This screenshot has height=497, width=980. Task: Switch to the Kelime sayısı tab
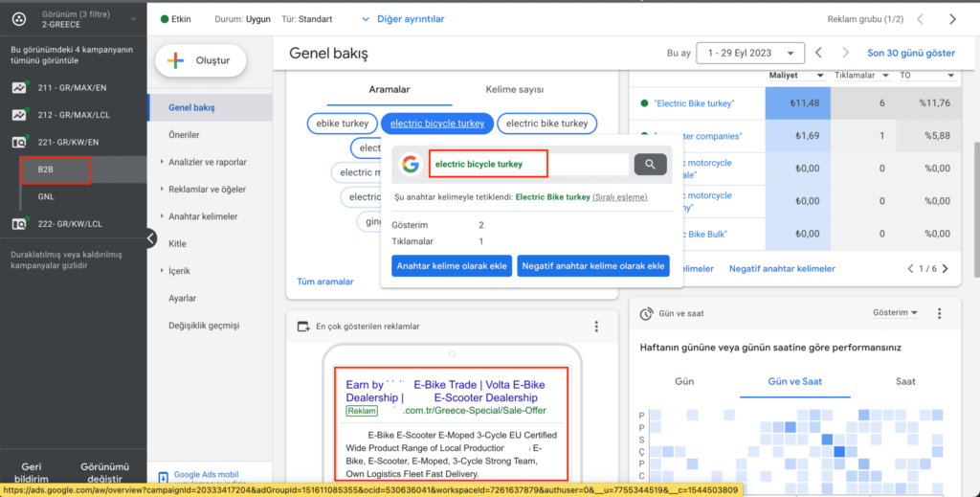click(514, 89)
